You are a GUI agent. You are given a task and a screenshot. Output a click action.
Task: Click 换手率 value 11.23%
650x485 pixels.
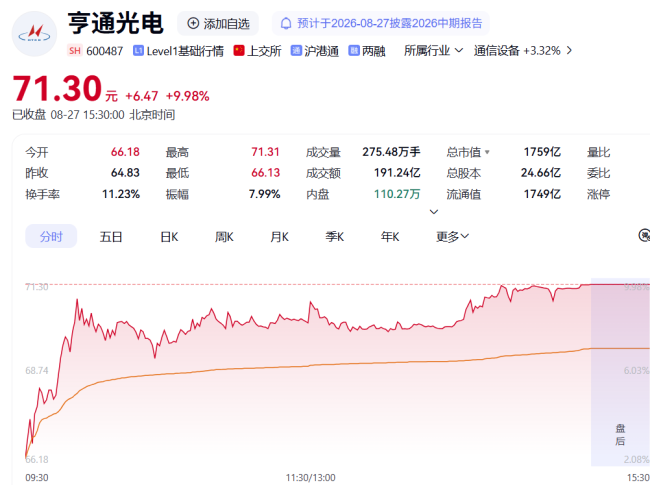121,194
